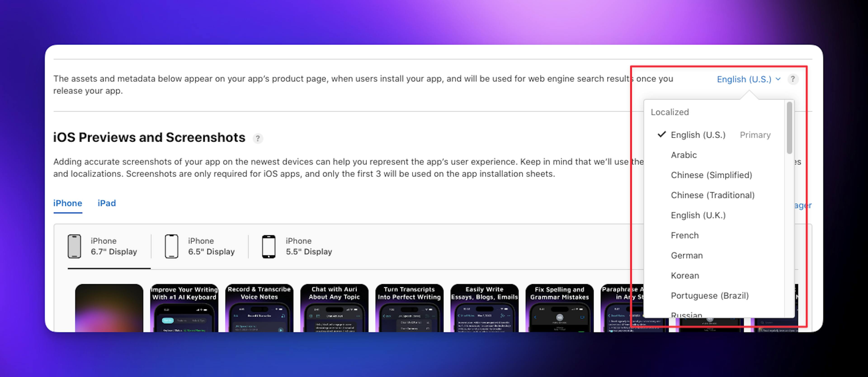Open the 'Chat with Auri' screenshot thumbnail
The height and width of the screenshot is (377, 868).
tap(334, 308)
